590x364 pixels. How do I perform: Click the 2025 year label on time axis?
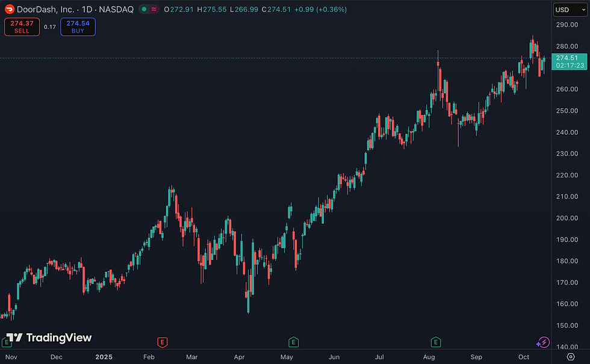pyautogui.click(x=104, y=357)
